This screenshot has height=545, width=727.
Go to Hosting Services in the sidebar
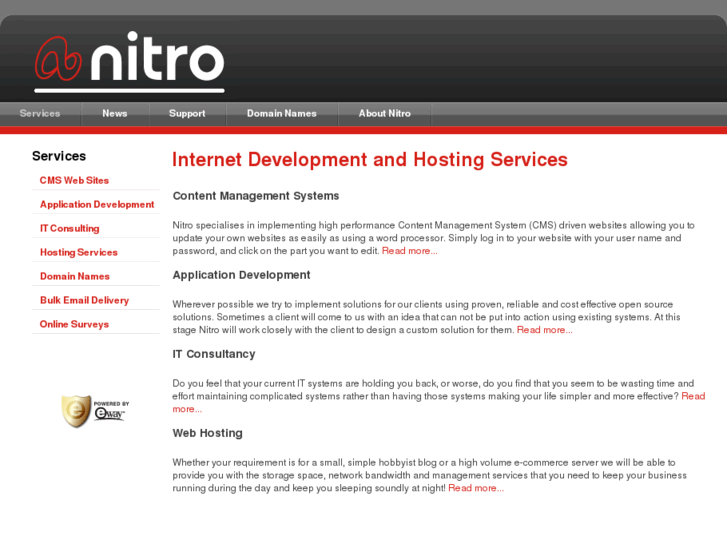[x=79, y=252]
